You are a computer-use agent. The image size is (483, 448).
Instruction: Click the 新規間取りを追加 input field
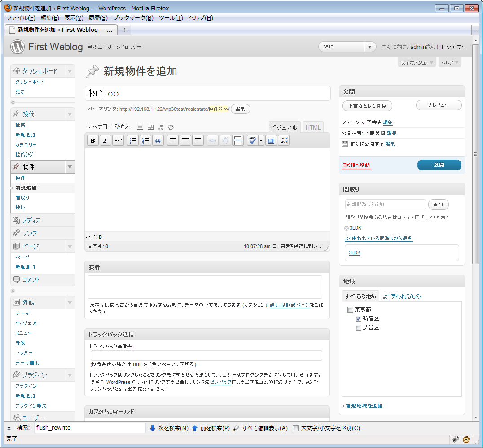(x=385, y=204)
